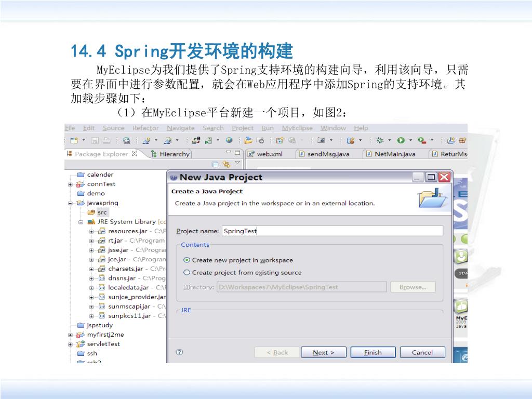The width and height of the screenshot is (532, 399).
Task: Open the Navigate menu
Action: tap(180, 128)
